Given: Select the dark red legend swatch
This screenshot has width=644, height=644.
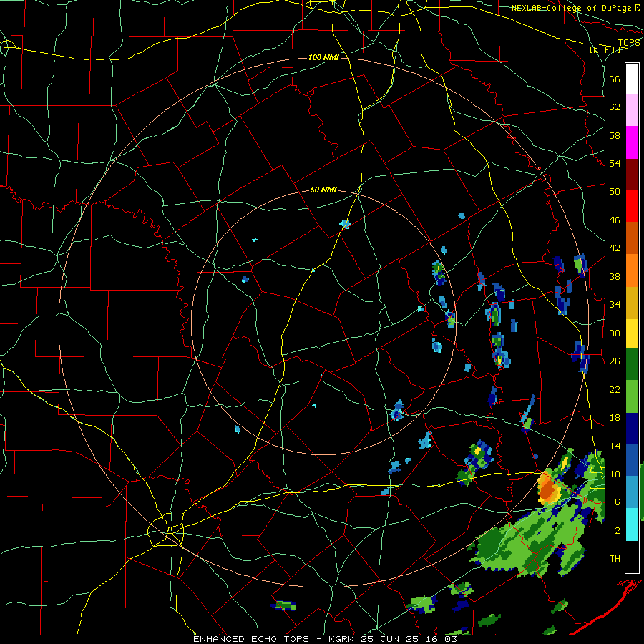Looking at the screenshot, I should tap(632, 175).
